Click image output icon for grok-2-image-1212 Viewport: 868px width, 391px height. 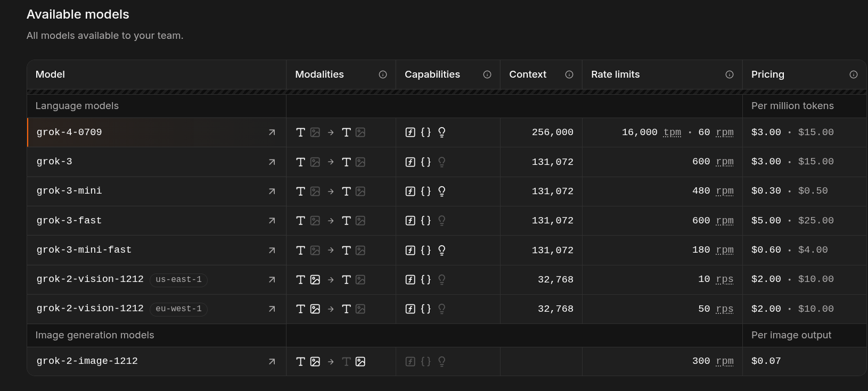coord(361,362)
